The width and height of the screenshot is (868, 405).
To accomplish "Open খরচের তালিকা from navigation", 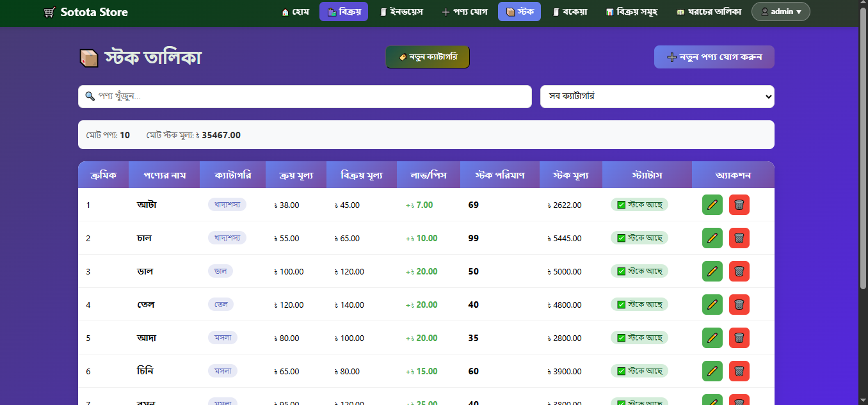I will click(x=709, y=12).
